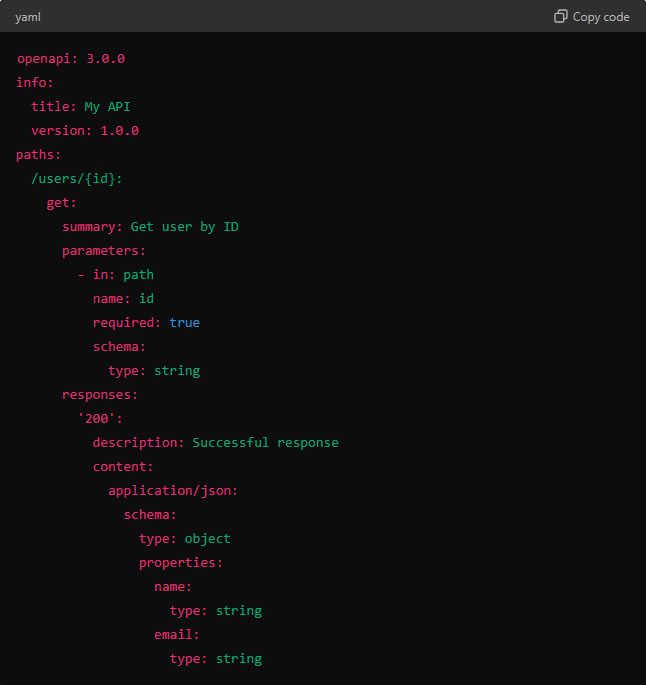Click the '200': status code line
The image size is (646, 685).
[x=100, y=419]
